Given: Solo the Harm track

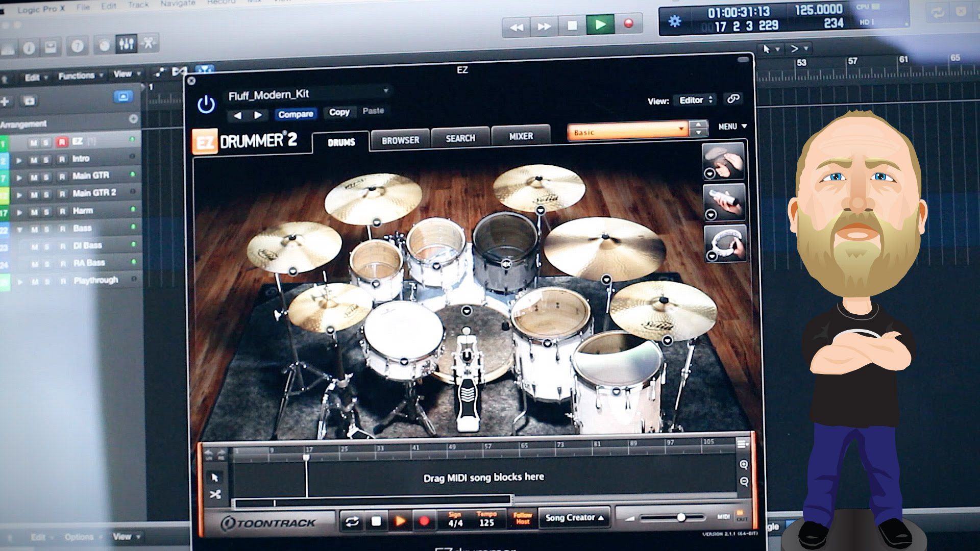Looking at the screenshot, I should pos(46,212).
